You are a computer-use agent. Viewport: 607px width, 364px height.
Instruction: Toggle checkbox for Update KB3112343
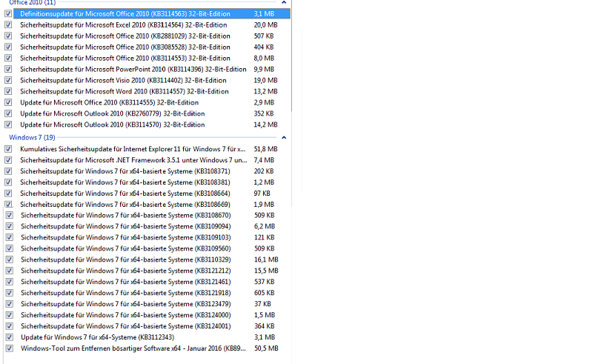coord(10,337)
